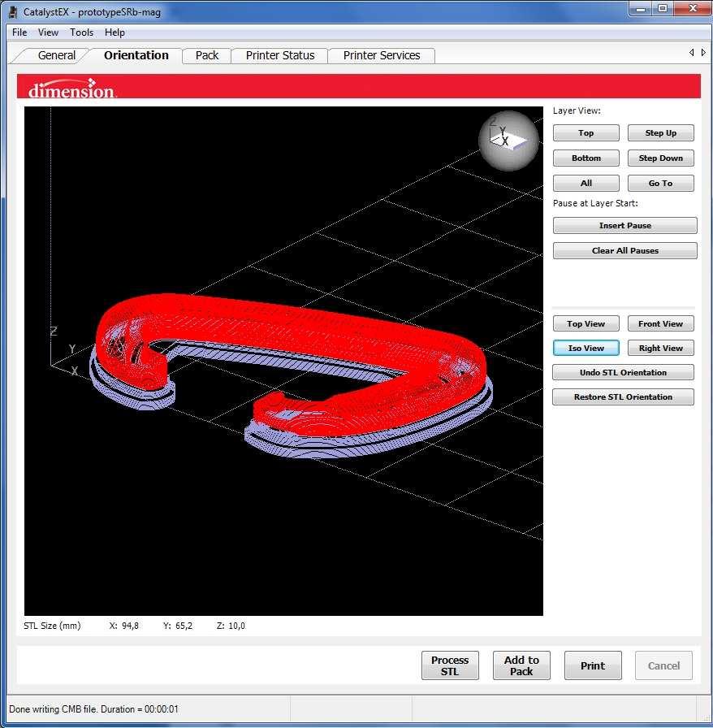Viewport: 713px width, 728px height.
Task: Click the STL Y size value 65,2
Action: (x=184, y=626)
